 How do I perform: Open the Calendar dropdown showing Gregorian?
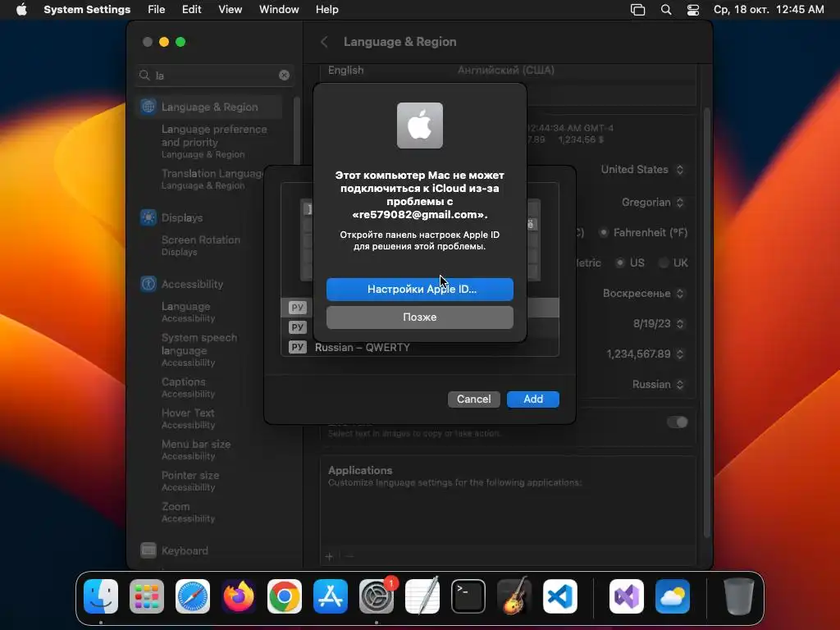pos(652,203)
